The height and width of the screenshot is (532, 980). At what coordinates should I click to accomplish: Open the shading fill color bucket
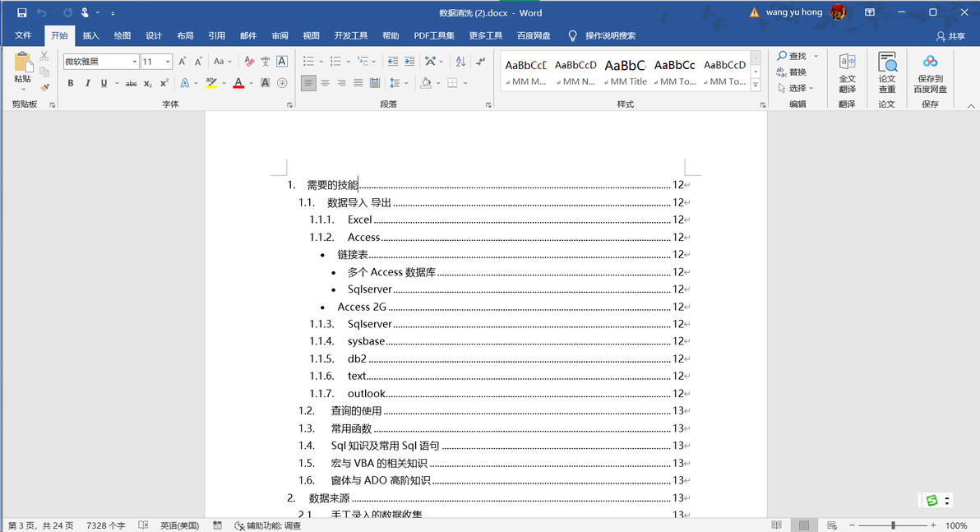click(x=426, y=82)
